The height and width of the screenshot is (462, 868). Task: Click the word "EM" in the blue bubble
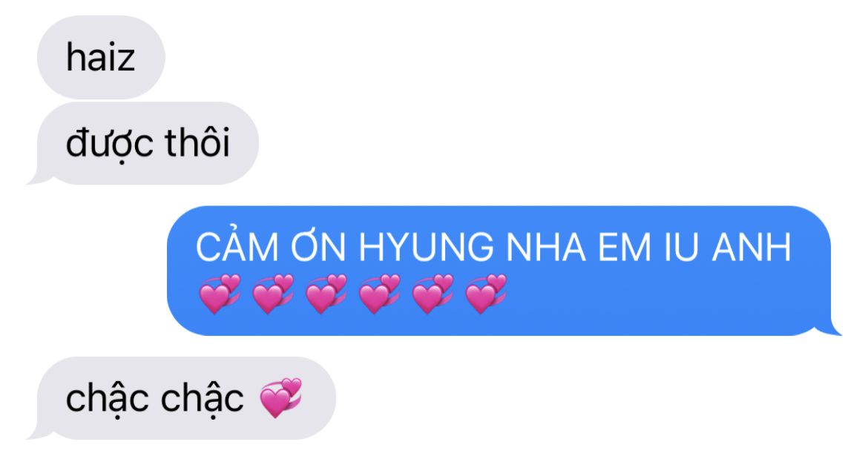click(625, 247)
